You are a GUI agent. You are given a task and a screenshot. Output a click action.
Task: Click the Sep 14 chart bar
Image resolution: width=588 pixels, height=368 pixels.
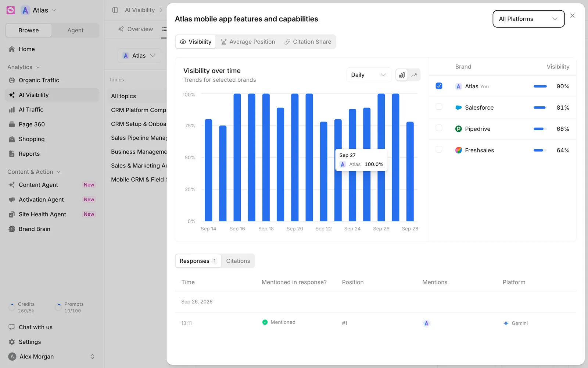click(208, 170)
